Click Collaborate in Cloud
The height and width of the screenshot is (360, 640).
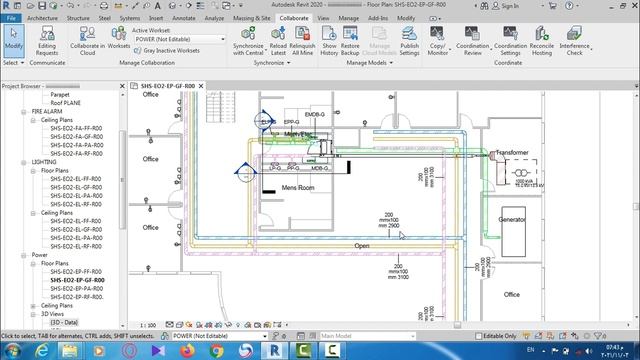pyautogui.click(x=87, y=41)
